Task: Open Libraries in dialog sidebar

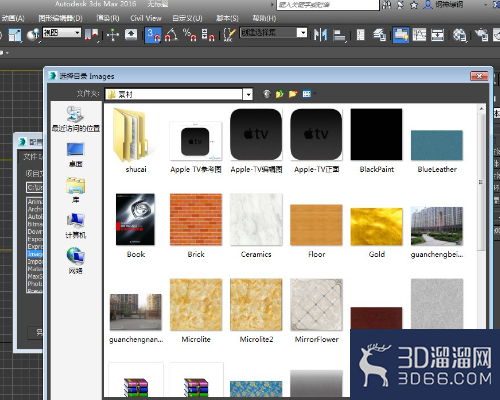Action: coord(76,190)
